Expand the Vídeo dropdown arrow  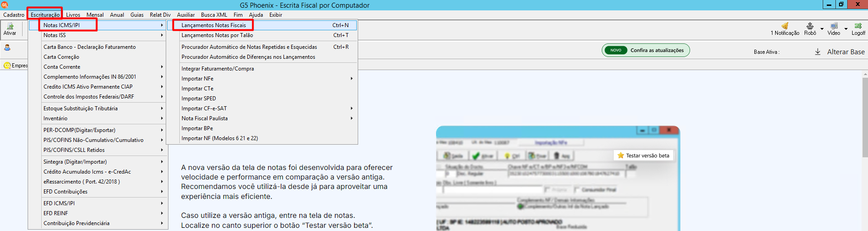coord(846,29)
